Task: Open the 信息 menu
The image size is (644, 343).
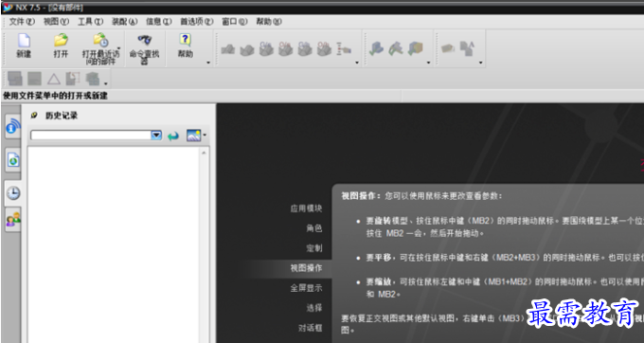Action: click(x=158, y=22)
